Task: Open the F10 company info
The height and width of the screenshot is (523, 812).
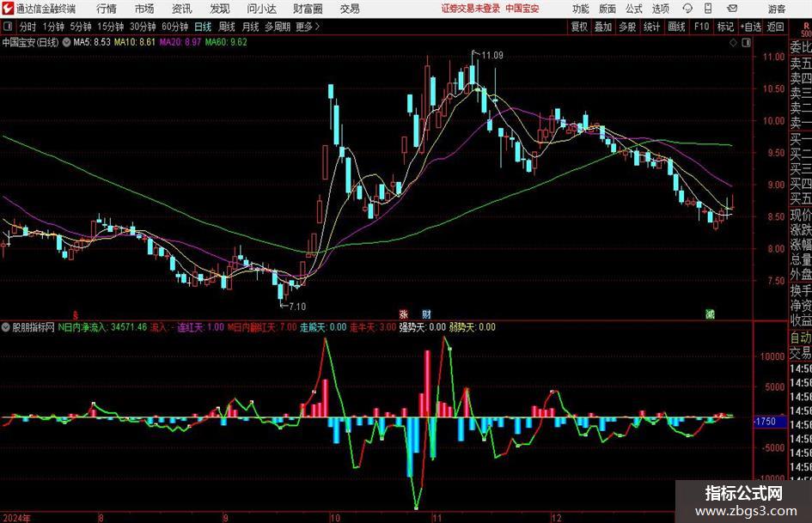Action: [702, 27]
